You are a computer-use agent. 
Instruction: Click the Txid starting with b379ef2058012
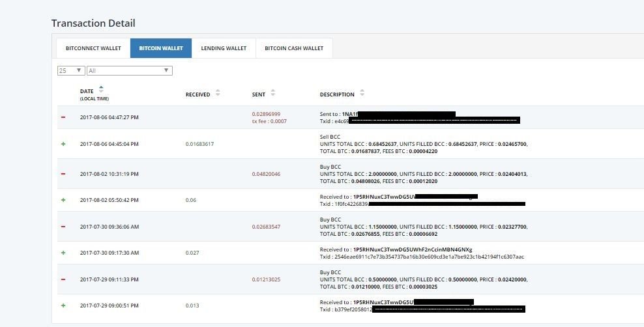(346, 310)
